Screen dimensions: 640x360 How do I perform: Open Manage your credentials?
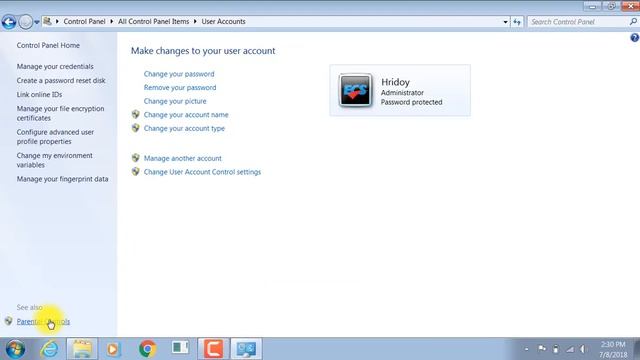tap(55, 67)
